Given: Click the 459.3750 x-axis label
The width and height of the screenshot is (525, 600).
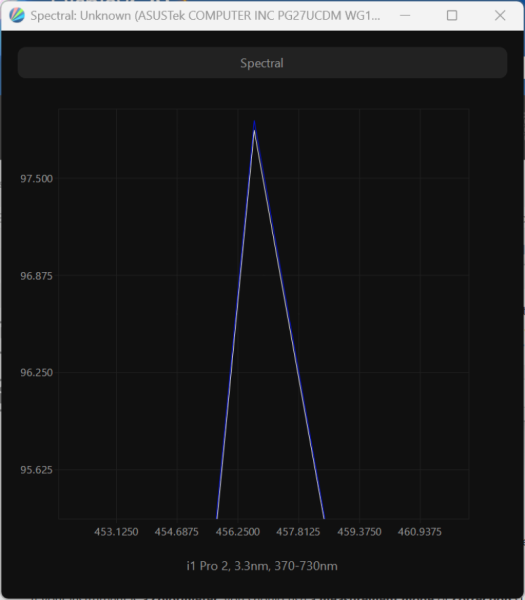Looking at the screenshot, I should [x=359, y=532].
